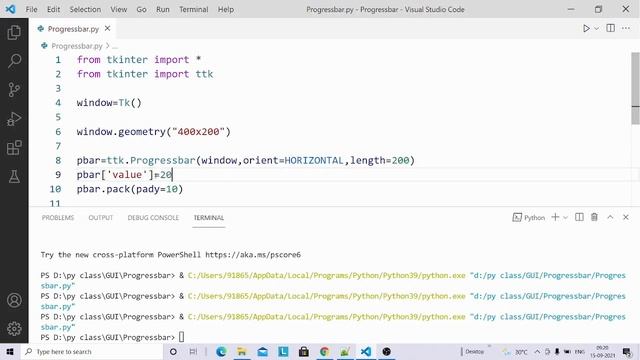Launch Microsoft Edge from taskbar
Viewport: 640px width, 360px height.
221,351
